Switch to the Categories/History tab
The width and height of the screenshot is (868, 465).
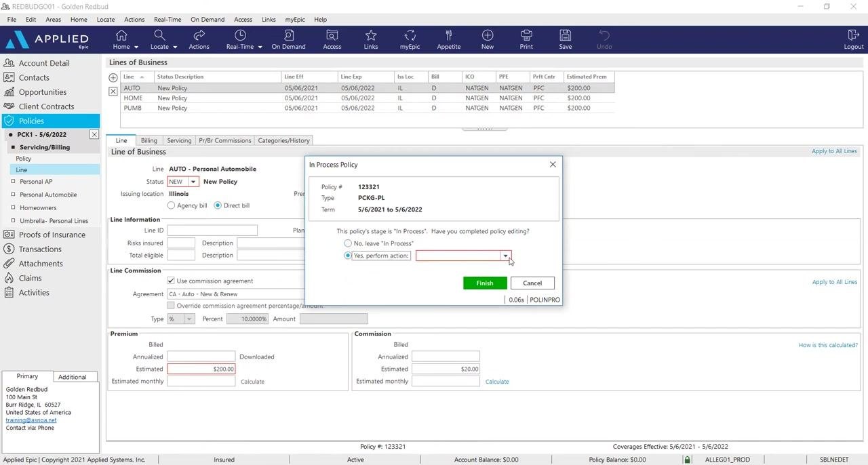(284, 140)
